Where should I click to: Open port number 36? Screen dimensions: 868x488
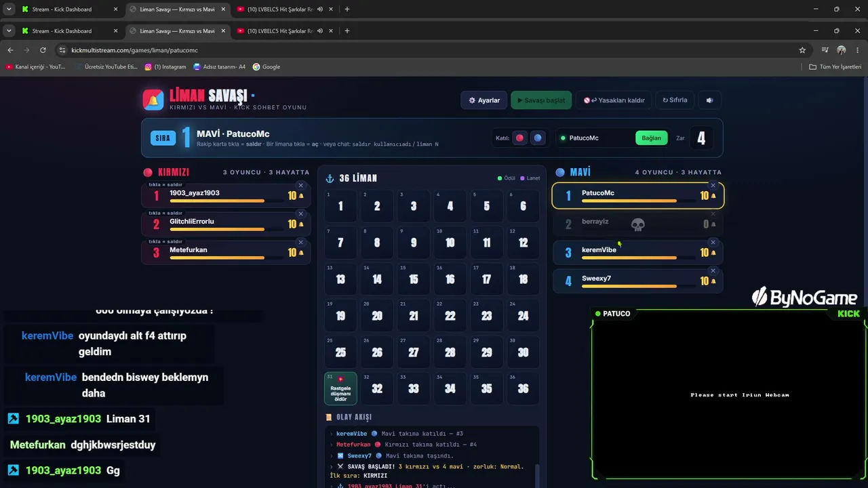(x=523, y=389)
